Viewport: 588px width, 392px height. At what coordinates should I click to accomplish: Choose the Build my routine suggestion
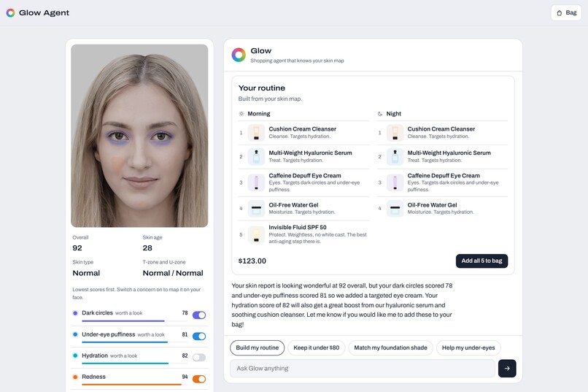[258, 347]
